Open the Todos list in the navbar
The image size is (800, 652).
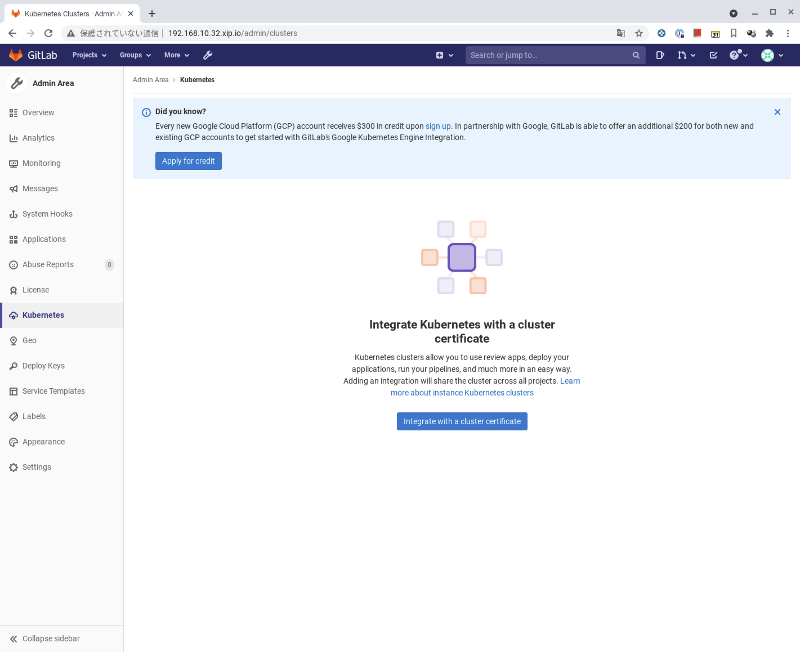tap(712, 55)
